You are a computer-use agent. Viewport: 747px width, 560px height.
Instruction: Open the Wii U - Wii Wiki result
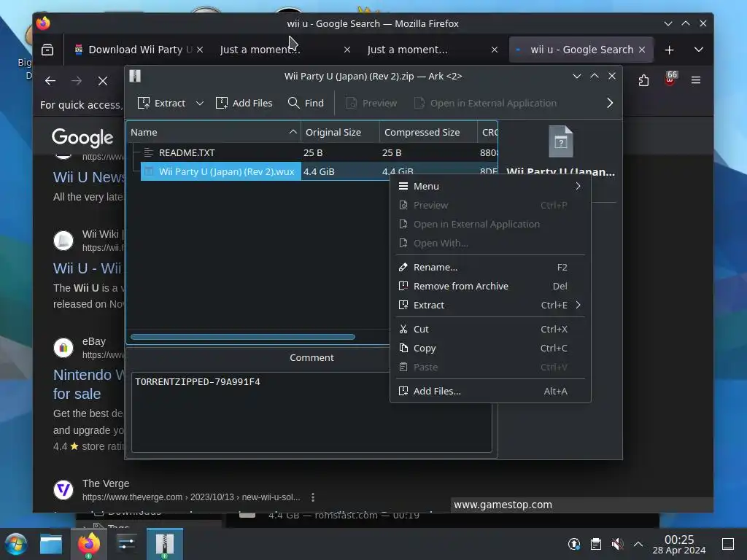coord(88,268)
